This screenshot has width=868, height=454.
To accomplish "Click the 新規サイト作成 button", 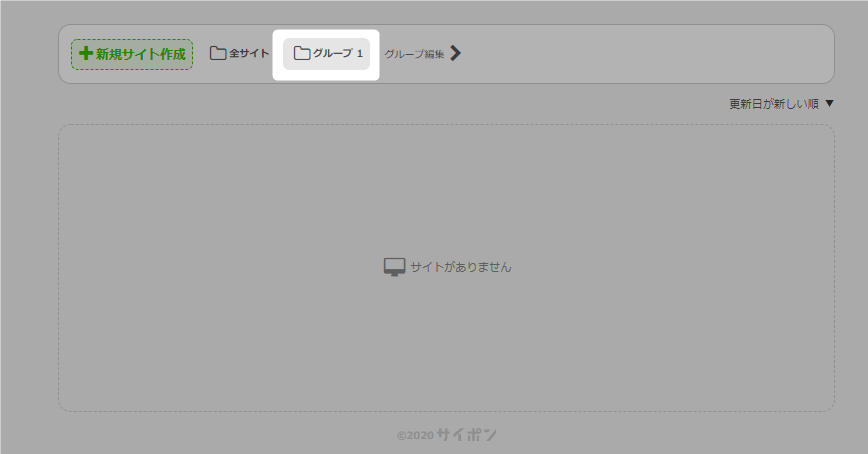I will tap(132, 54).
